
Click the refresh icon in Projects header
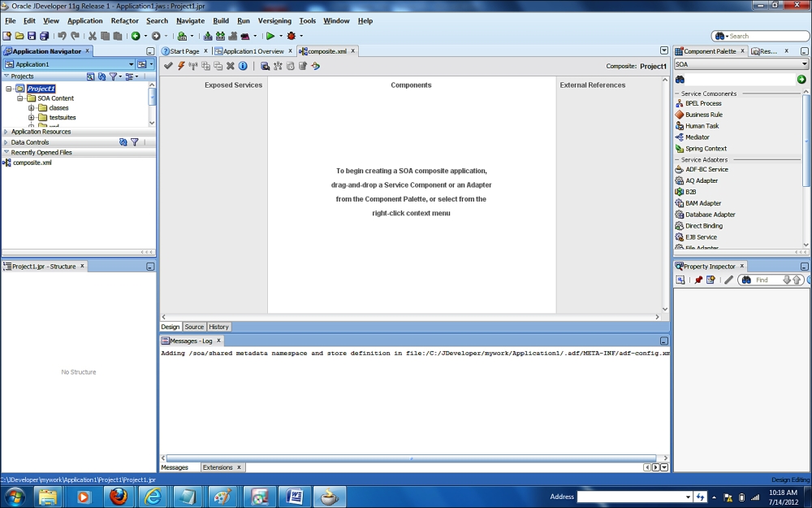click(101, 76)
